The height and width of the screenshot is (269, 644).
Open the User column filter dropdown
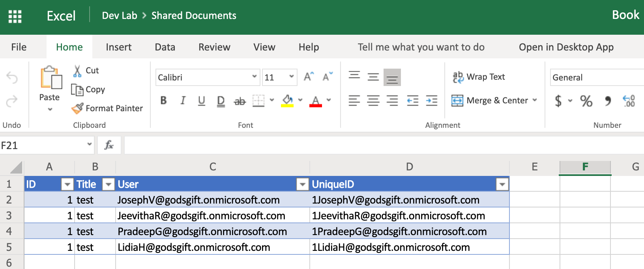click(x=302, y=184)
